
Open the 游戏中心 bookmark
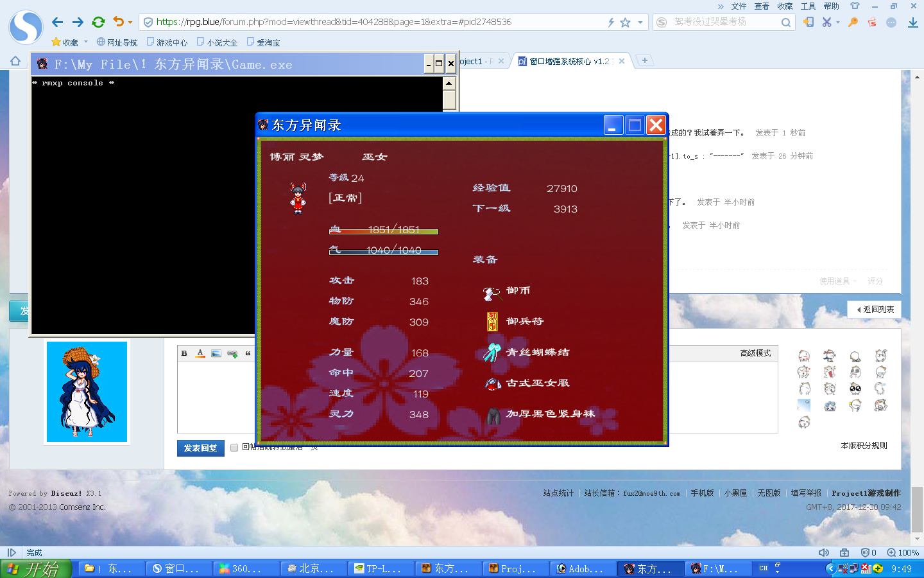point(167,42)
